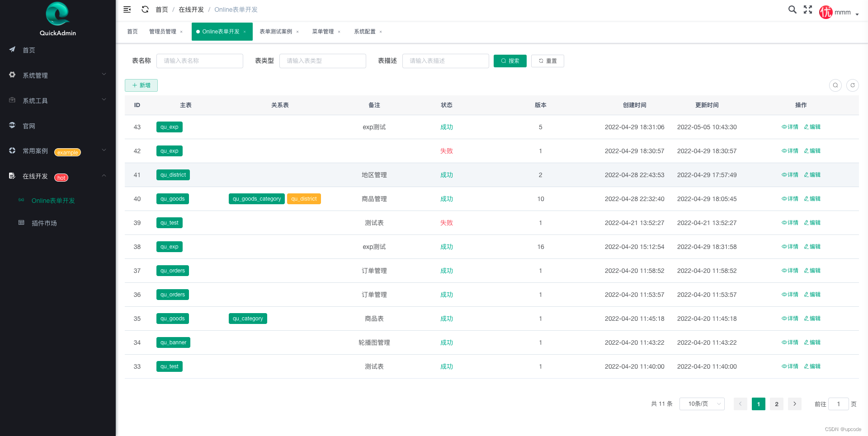868x436 pixels.
Task: Click the table search icon above the grid
Action: point(835,85)
